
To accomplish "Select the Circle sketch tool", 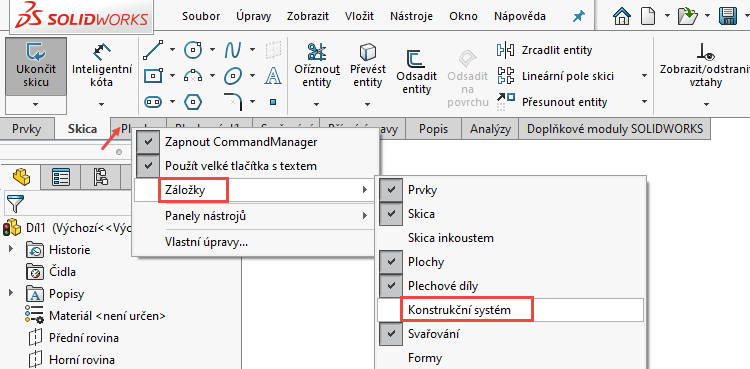I will point(193,49).
